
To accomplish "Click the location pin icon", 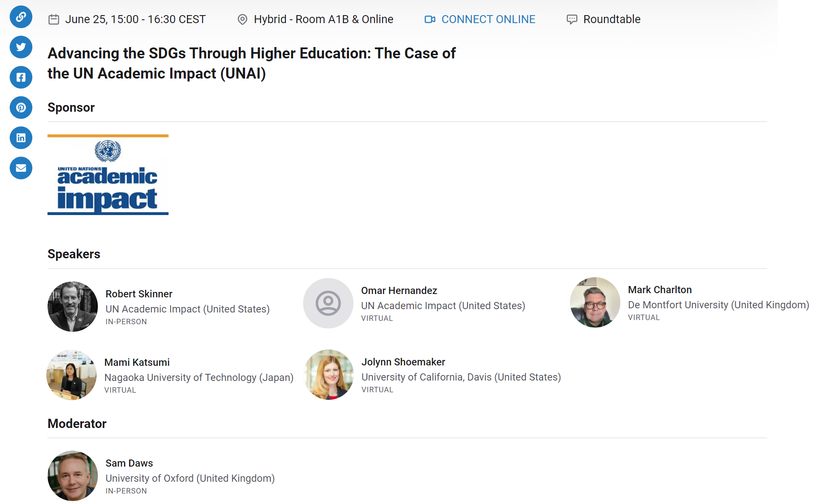I will pyautogui.click(x=243, y=19).
